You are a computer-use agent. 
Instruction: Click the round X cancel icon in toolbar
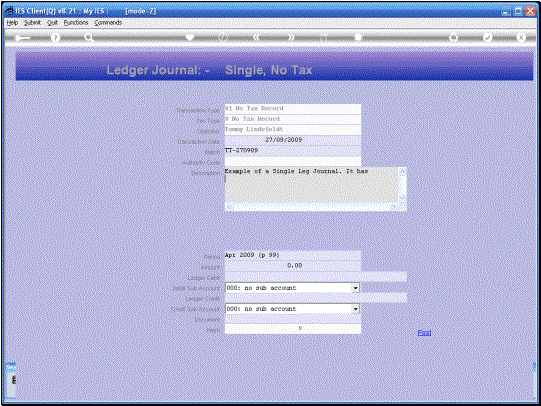[x=521, y=37]
